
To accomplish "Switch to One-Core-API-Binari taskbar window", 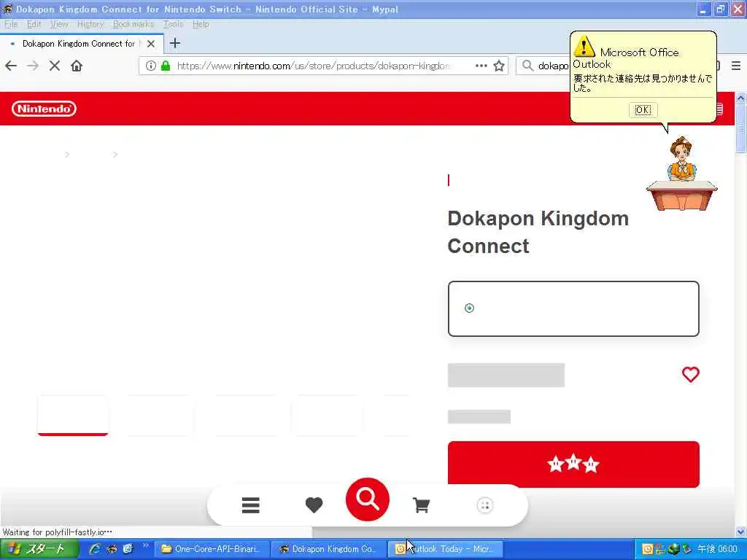I will coord(212,549).
